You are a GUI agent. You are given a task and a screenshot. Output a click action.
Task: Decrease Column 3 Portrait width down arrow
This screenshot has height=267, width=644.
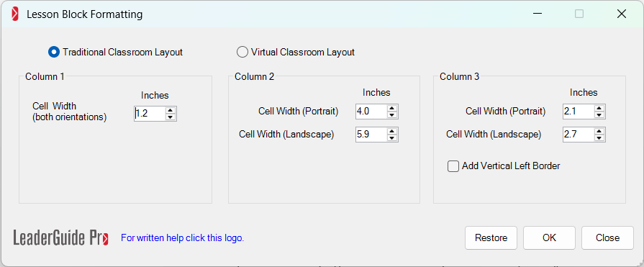599,115
